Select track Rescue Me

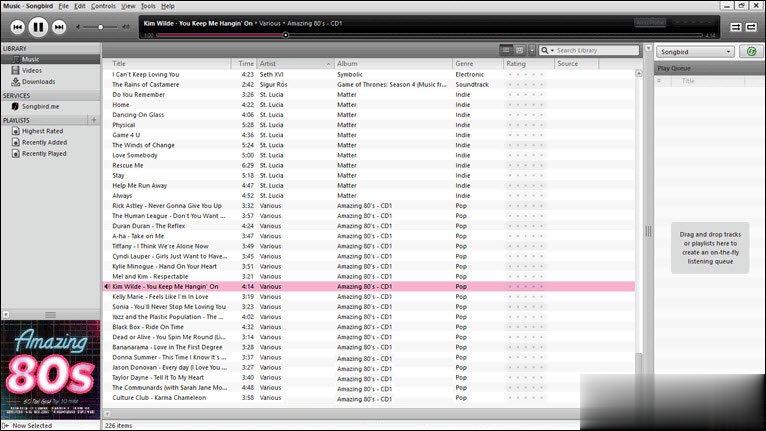coord(128,165)
